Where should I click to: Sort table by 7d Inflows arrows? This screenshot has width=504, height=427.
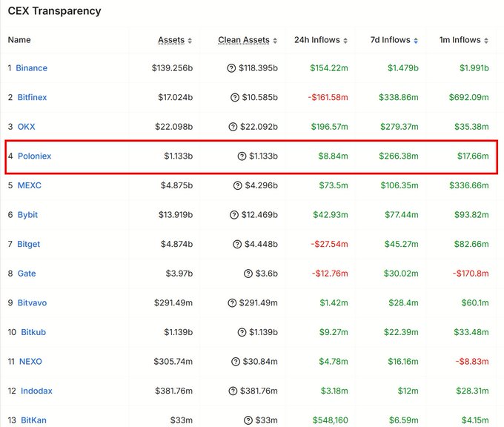(416, 41)
